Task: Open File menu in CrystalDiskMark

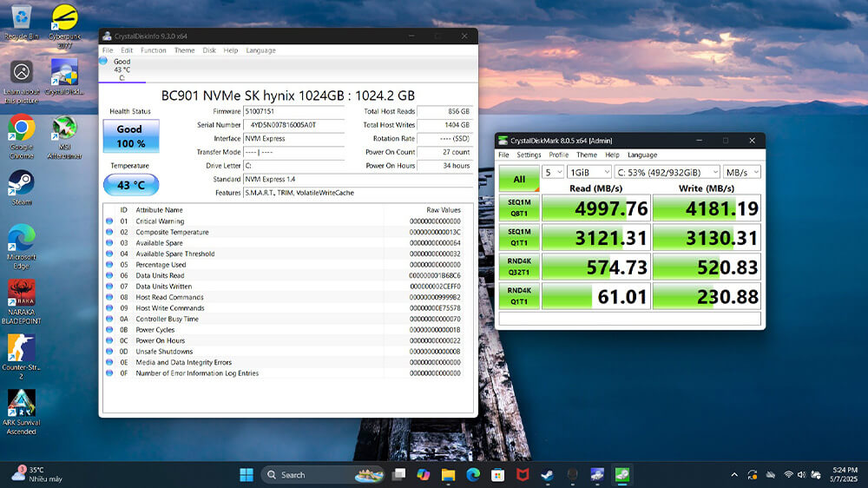Action: coord(503,155)
